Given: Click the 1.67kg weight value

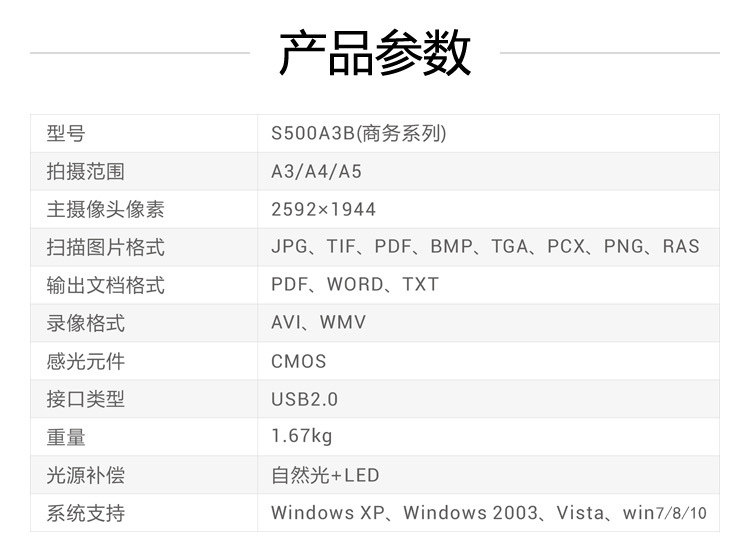Looking at the screenshot, I should pyautogui.click(x=301, y=437).
